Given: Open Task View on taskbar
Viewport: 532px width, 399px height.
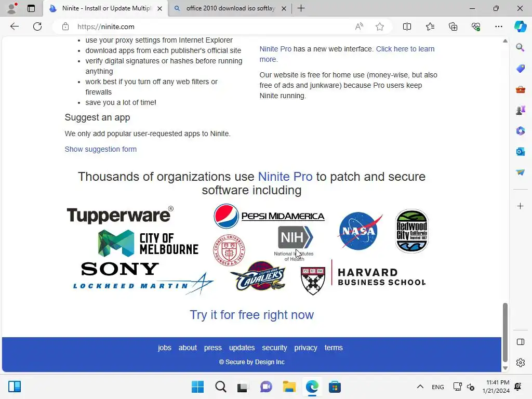Looking at the screenshot, I should click(242, 387).
